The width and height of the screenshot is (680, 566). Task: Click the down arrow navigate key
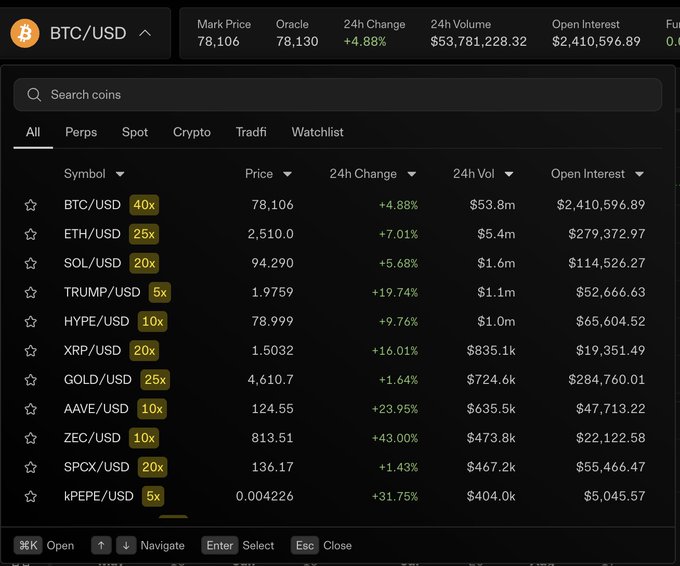(126, 546)
